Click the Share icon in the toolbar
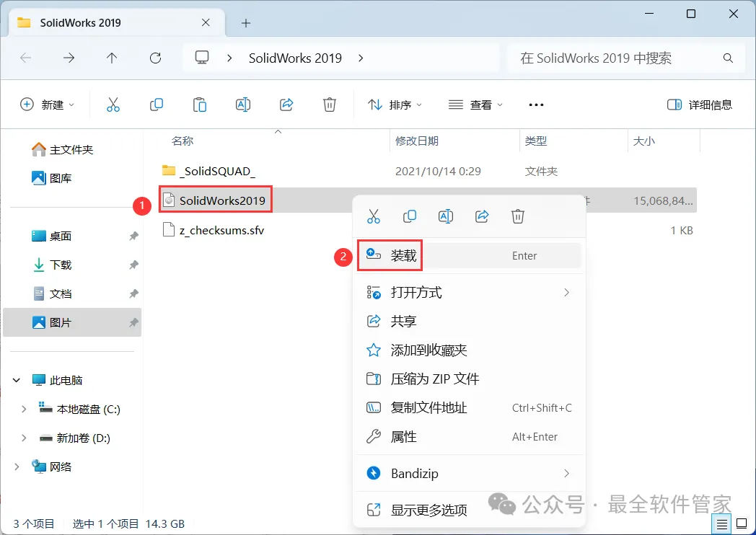Screen dimensions: 756x535 (x=286, y=105)
